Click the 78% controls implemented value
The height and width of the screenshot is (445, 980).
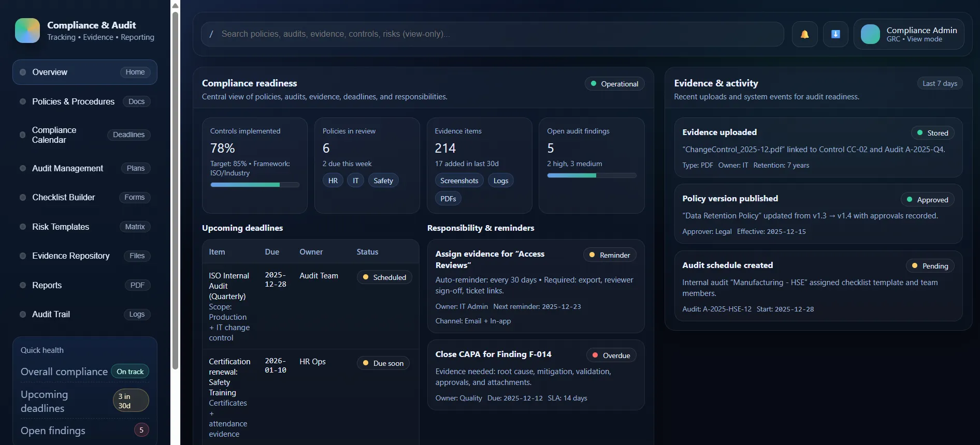223,149
